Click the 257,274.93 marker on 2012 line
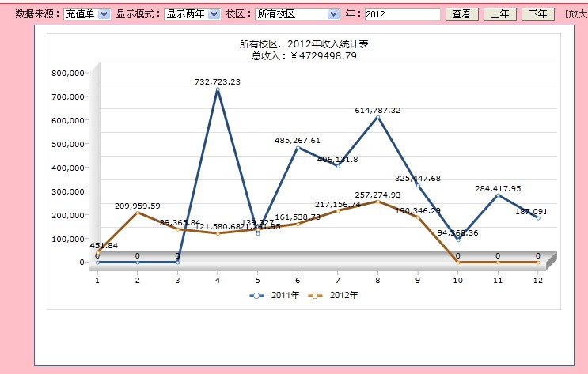Viewport: 588px width, 374px height. click(378, 202)
